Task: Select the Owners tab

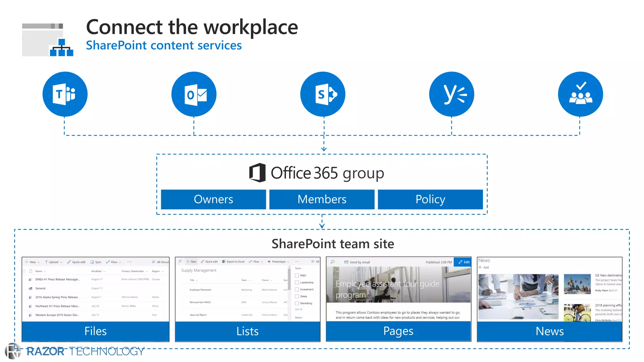Action: click(213, 199)
